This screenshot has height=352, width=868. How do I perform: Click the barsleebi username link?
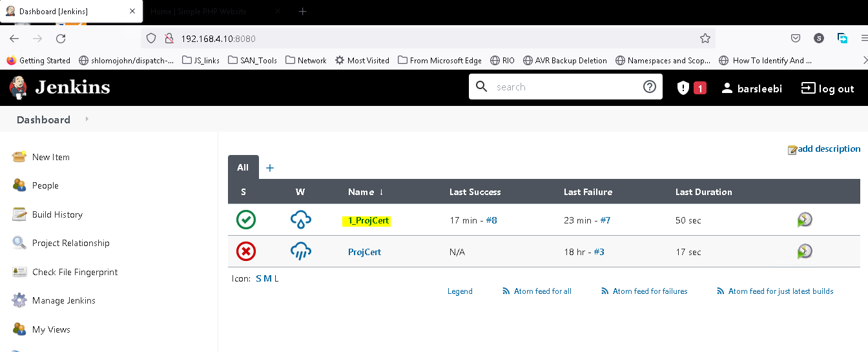(759, 88)
